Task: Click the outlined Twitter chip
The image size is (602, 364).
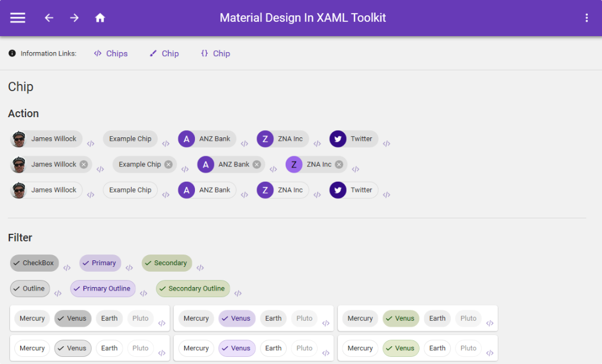Action: (354, 190)
